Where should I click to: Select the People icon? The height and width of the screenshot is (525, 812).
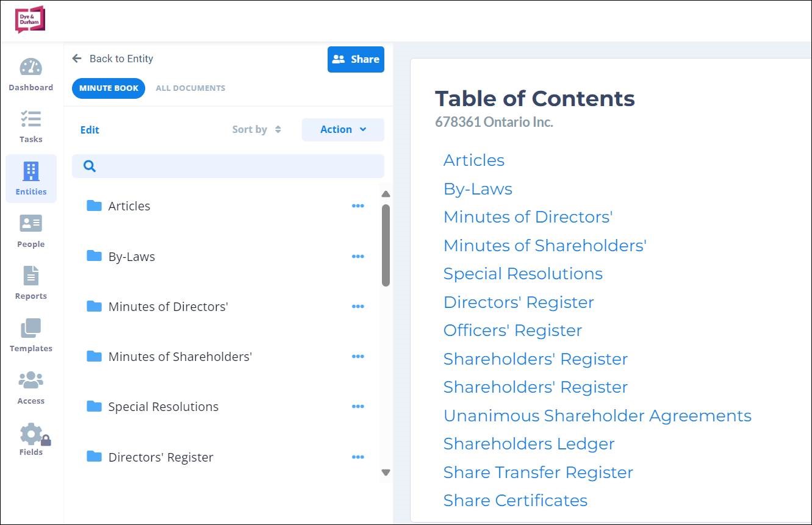point(31,230)
